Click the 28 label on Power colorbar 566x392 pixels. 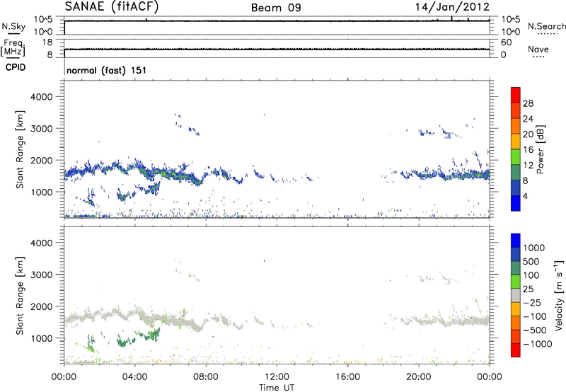528,103
